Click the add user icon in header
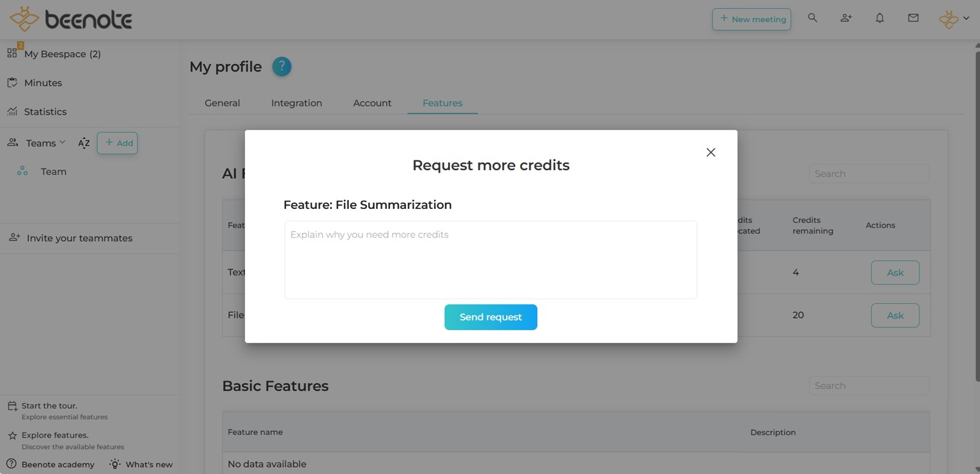Screen dimensions: 980x474 (x=846, y=18)
